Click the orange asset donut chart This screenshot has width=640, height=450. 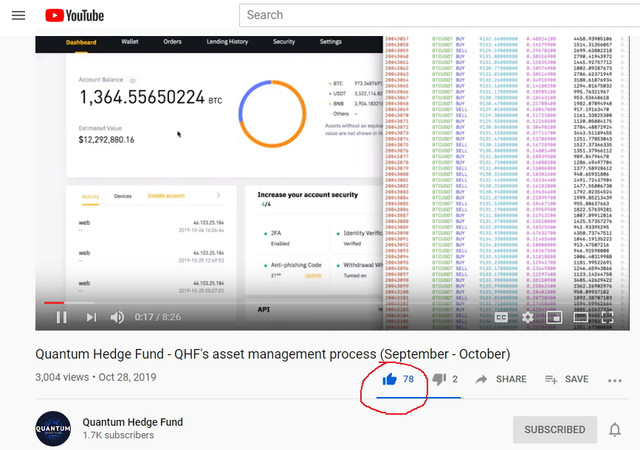tap(272, 114)
